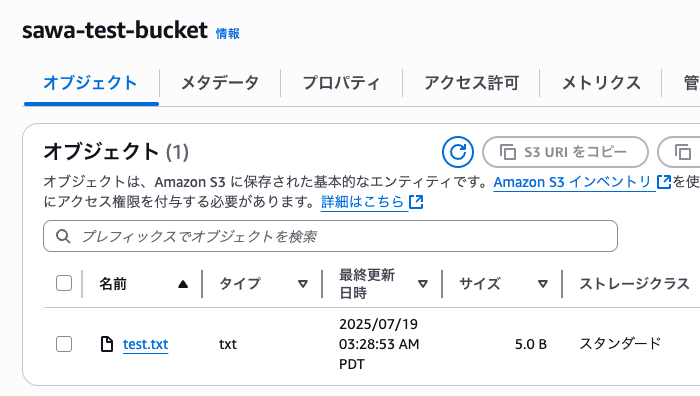This screenshot has width=700, height=396.
Task: Click external link icon after Amazon S3 インベントリ
Action: [x=664, y=182]
